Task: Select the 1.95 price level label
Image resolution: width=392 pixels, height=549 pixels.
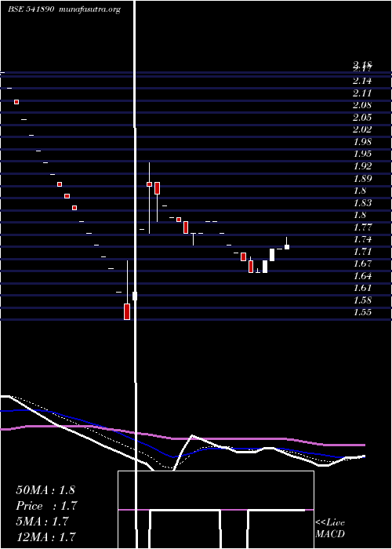Action: click(x=362, y=154)
